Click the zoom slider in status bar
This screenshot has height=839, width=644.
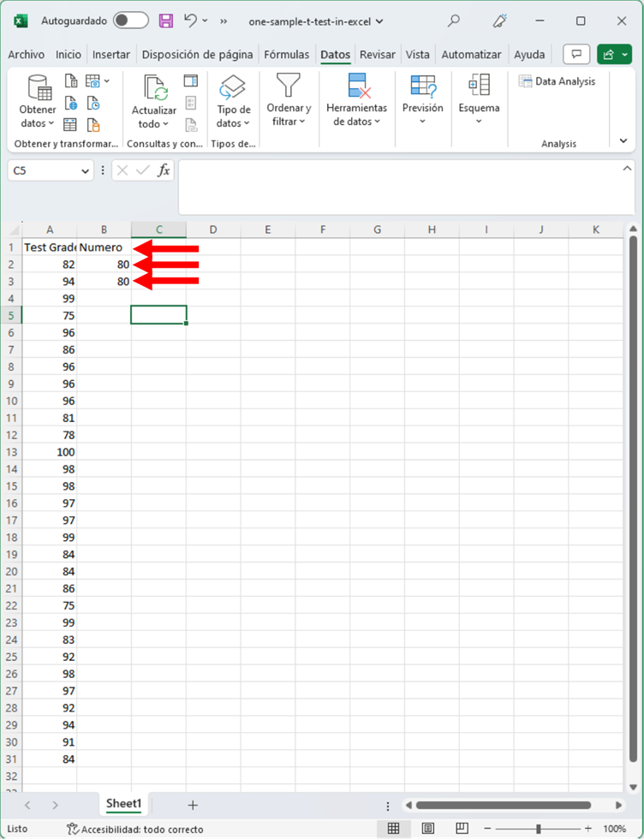(x=538, y=829)
